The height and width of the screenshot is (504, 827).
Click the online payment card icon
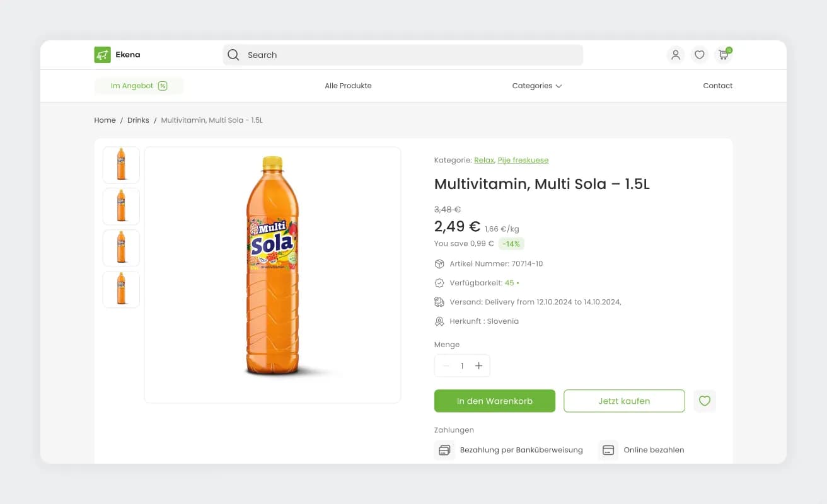[x=608, y=450]
